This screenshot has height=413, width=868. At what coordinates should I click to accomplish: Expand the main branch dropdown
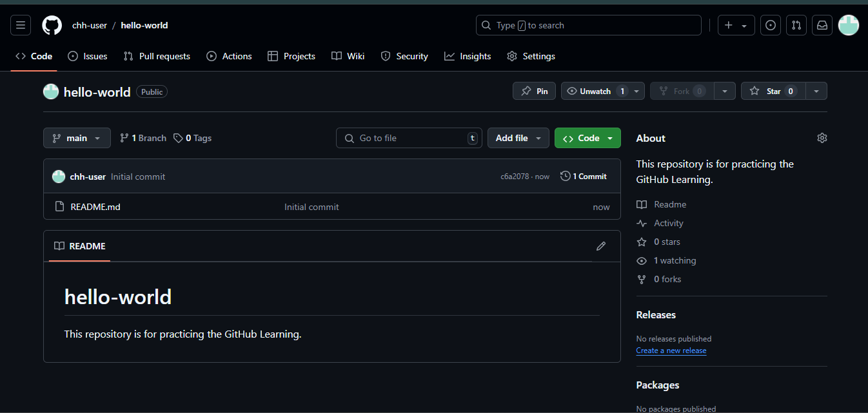pos(77,138)
